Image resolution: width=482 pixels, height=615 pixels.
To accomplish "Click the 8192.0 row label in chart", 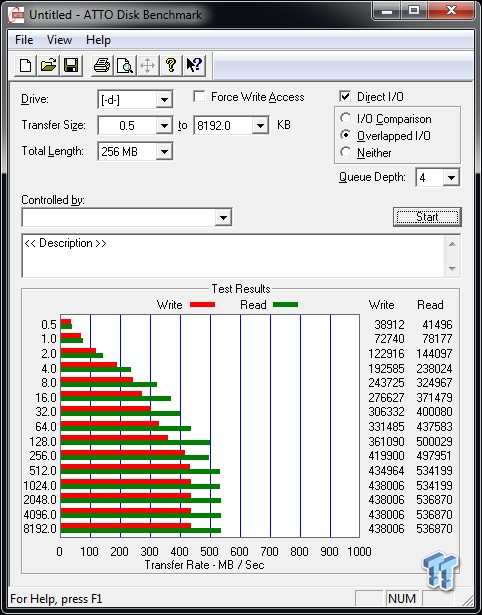I will 40,528.
